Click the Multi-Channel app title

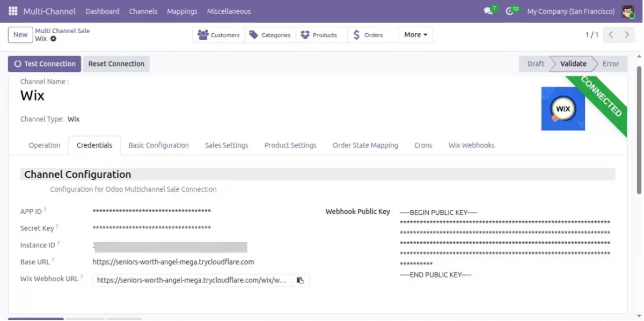pyautogui.click(x=49, y=11)
